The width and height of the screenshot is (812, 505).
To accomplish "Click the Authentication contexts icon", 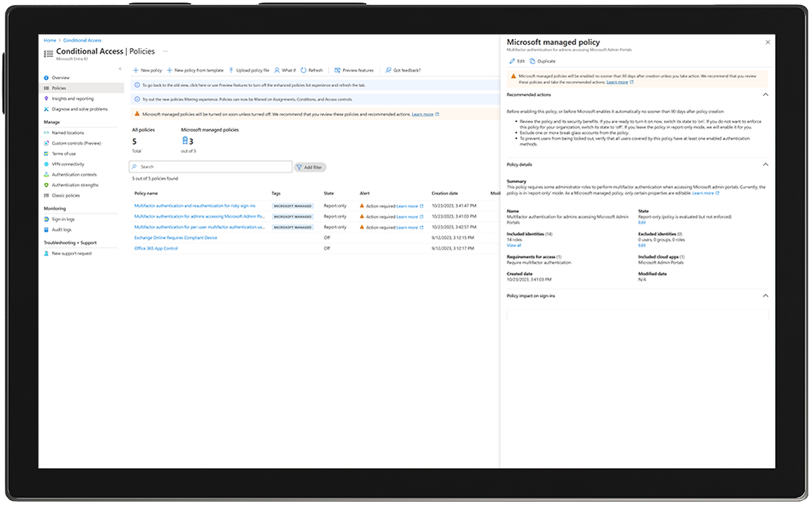I will [x=46, y=174].
